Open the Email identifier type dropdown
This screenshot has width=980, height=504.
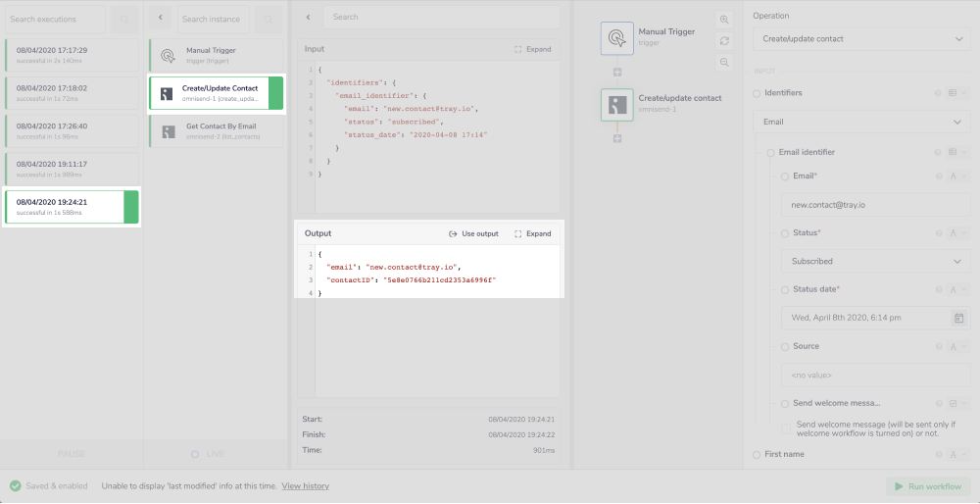click(867, 123)
